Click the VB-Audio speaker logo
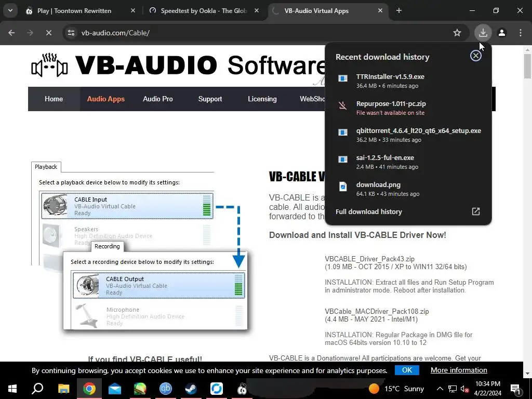The width and height of the screenshot is (532, 399). [x=49, y=65]
